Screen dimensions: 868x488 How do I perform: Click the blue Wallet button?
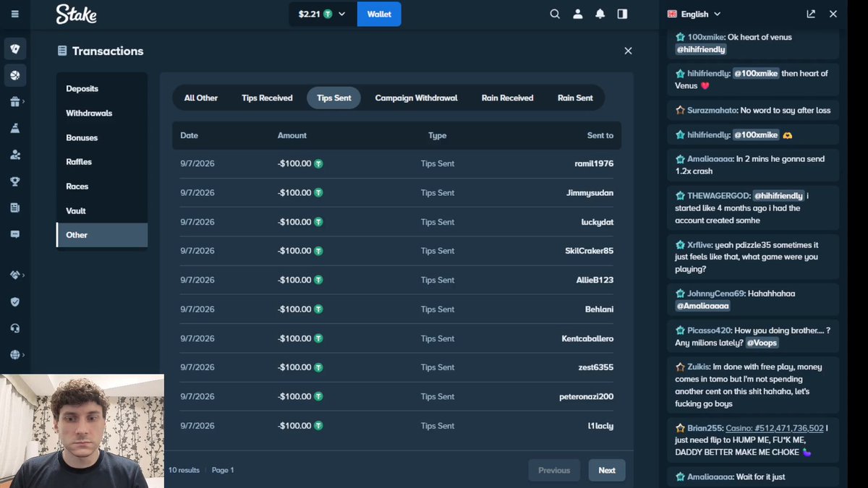tap(379, 14)
